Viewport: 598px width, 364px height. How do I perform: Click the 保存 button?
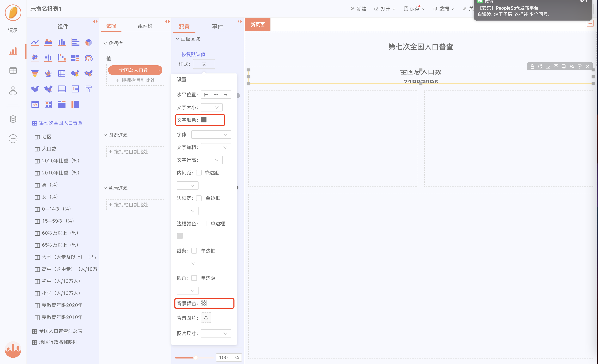tap(414, 9)
